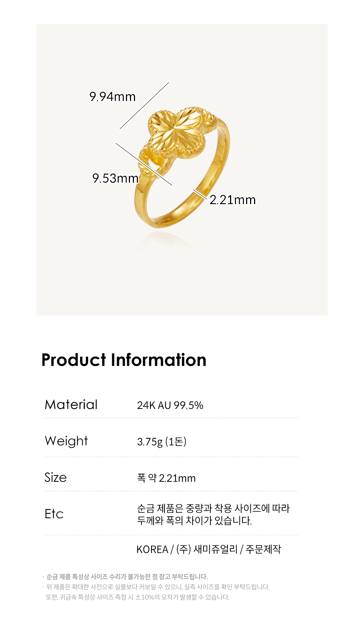Select the Weight row label
This screenshot has height=618, width=364.
pos(66,441)
